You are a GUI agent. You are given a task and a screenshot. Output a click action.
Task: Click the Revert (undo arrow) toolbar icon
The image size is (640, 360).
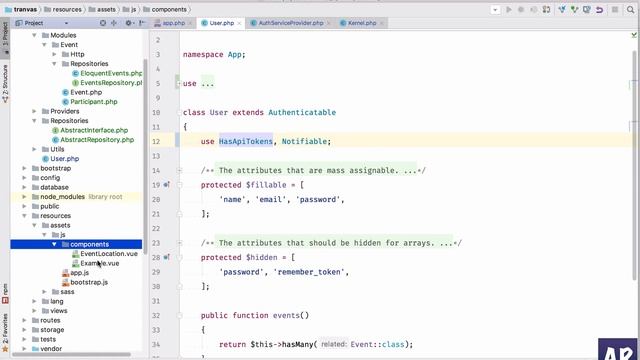coord(599,9)
